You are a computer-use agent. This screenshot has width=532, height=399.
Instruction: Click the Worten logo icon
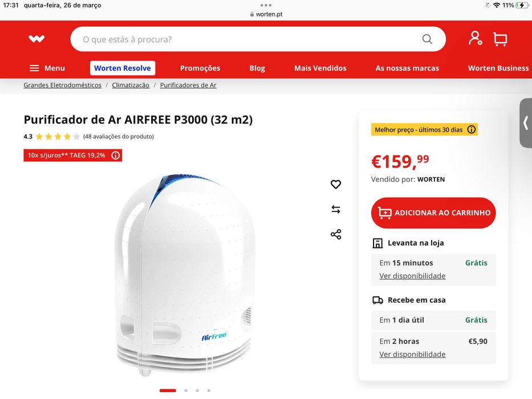(x=36, y=39)
